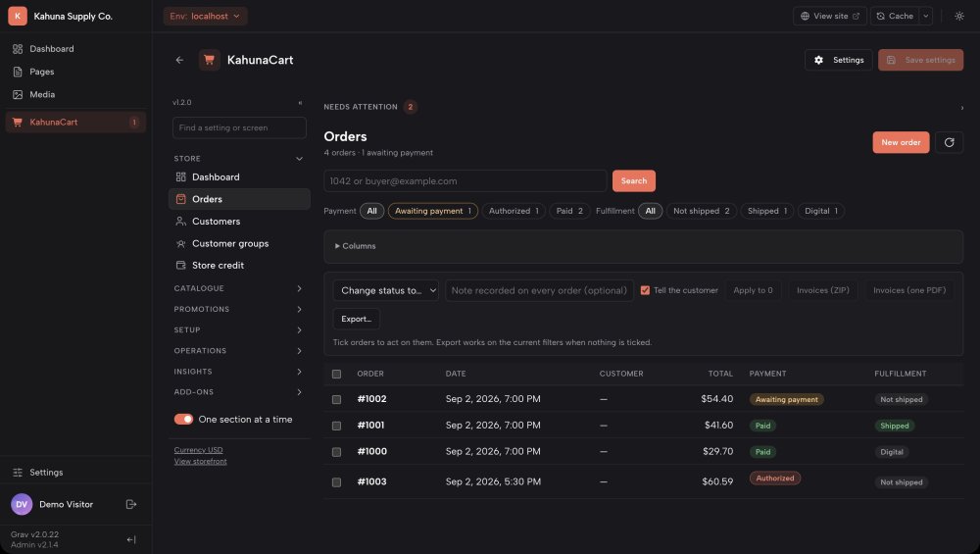Screen dimensions: 980x554
Task: Click the Search button
Action: point(634,180)
